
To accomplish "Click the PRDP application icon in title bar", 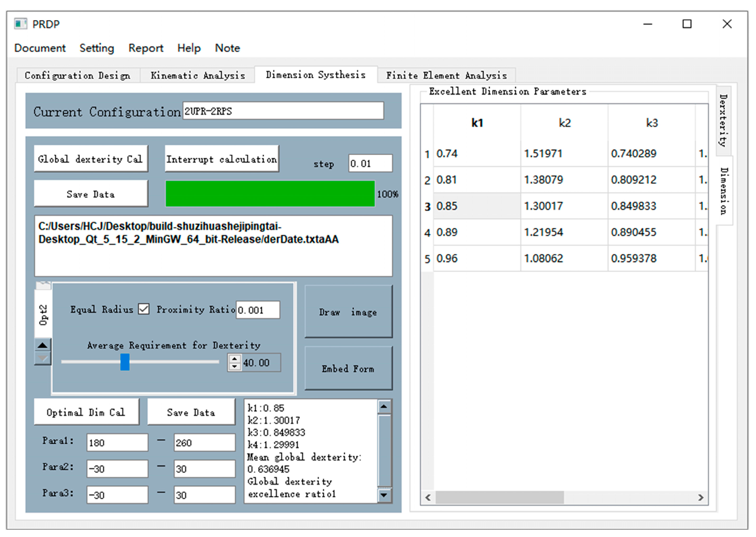I will click(x=20, y=24).
